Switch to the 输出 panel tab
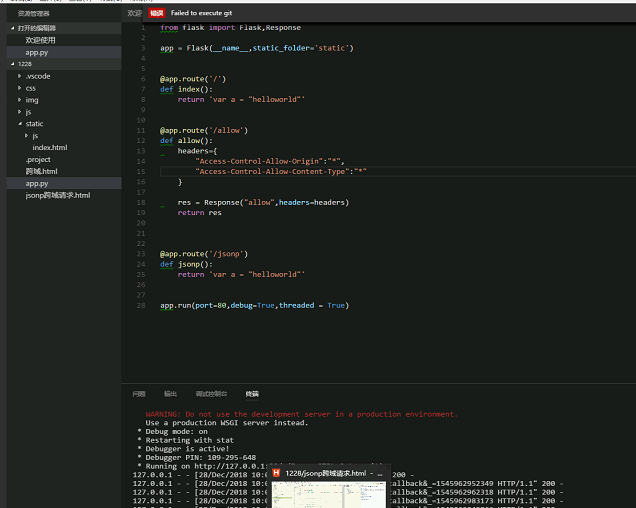 pos(170,394)
